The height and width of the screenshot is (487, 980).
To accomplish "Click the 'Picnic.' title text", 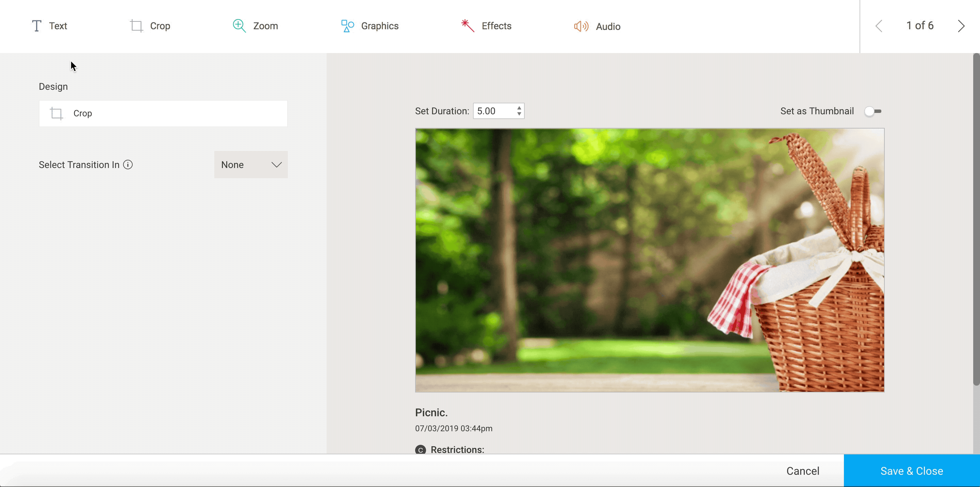I will (431, 413).
